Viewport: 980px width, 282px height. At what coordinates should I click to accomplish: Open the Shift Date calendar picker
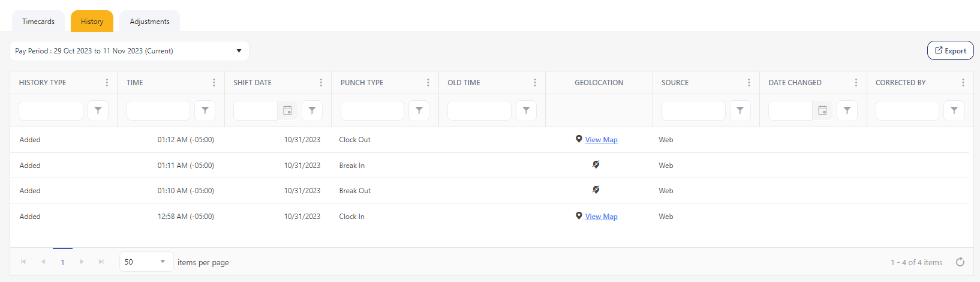coord(287,110)
